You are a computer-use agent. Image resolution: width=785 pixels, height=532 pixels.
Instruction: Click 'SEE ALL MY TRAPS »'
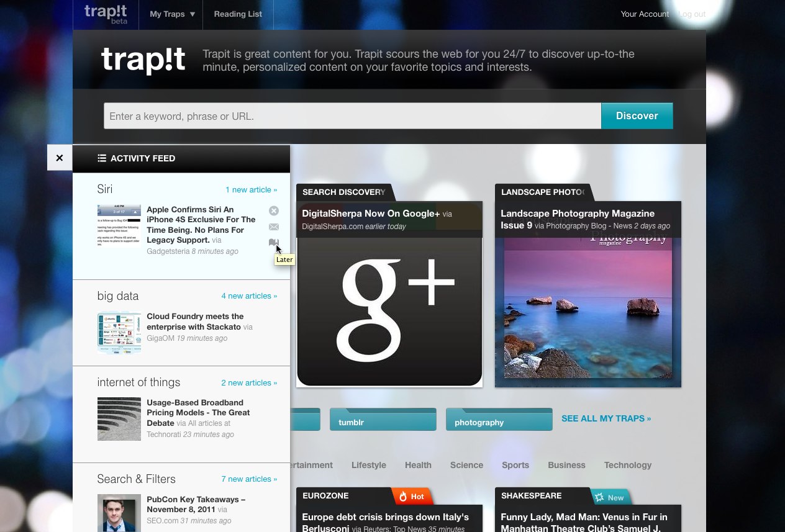606,418
